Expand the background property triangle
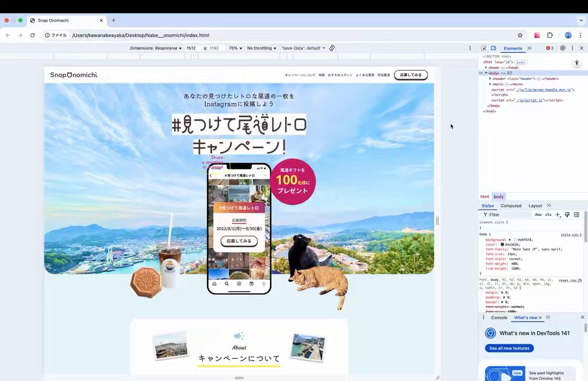The image size is (588, 381). (510, 240)
